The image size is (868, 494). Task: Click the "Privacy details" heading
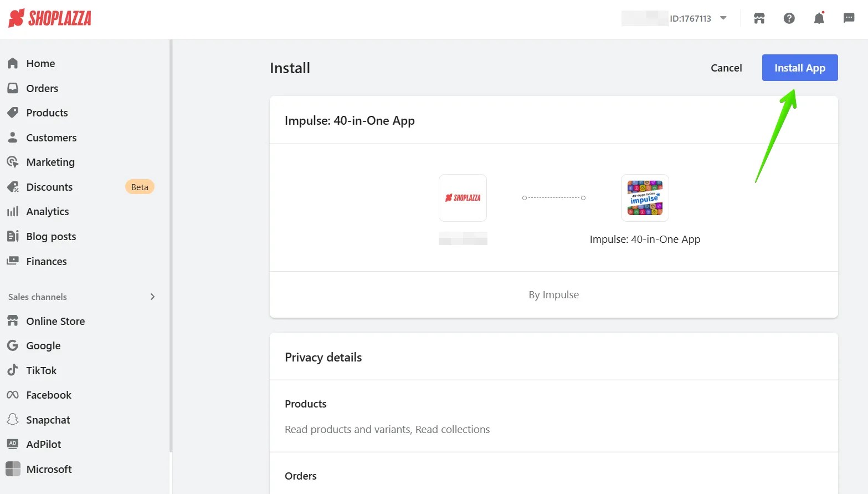[323, 357]
